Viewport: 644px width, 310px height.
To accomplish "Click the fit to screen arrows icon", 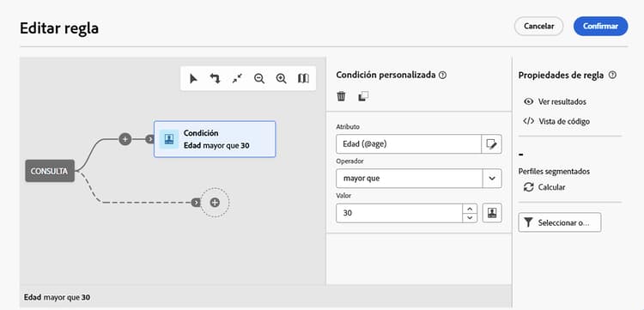I will point(237,78).
